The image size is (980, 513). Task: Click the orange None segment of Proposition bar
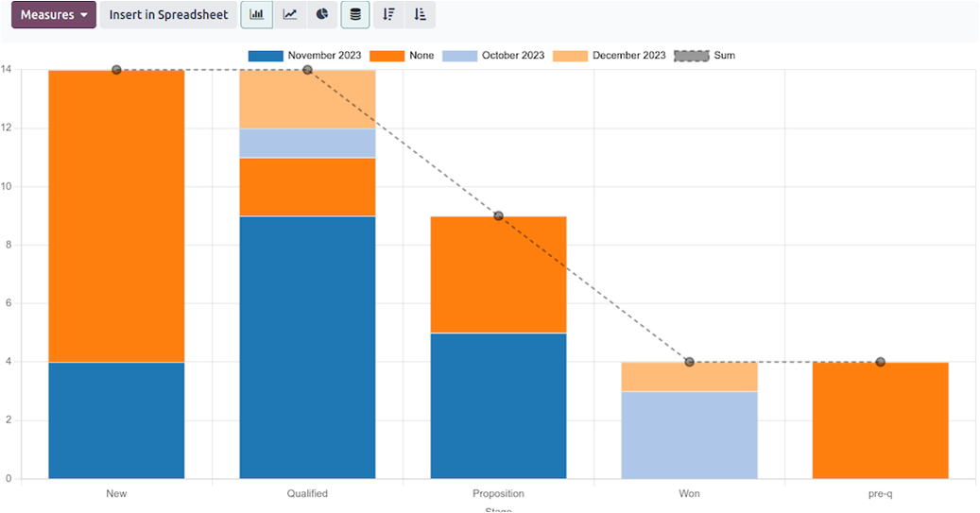pos(498,274)
